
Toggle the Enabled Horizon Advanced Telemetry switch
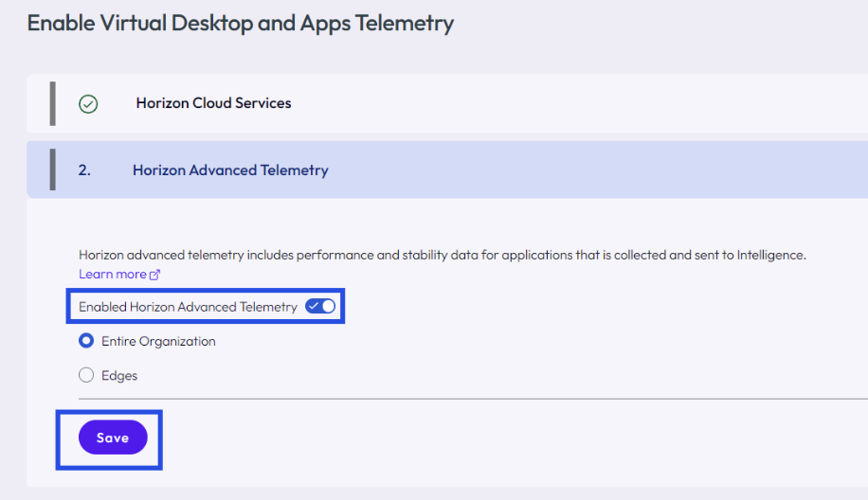click(320, 307)
